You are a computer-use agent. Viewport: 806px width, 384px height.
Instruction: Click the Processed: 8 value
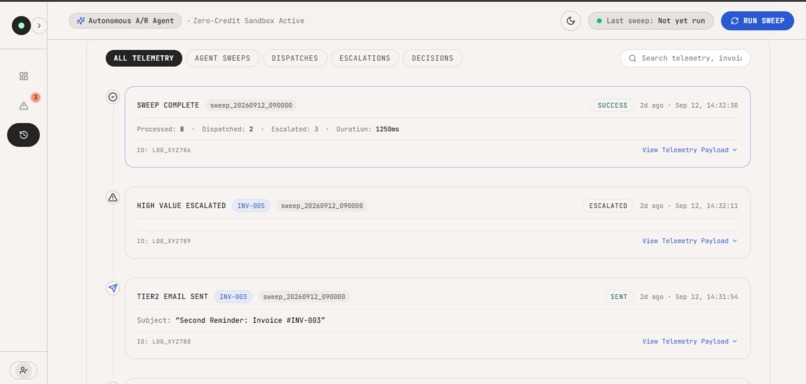pyautogui.click(x=160, y=129)
